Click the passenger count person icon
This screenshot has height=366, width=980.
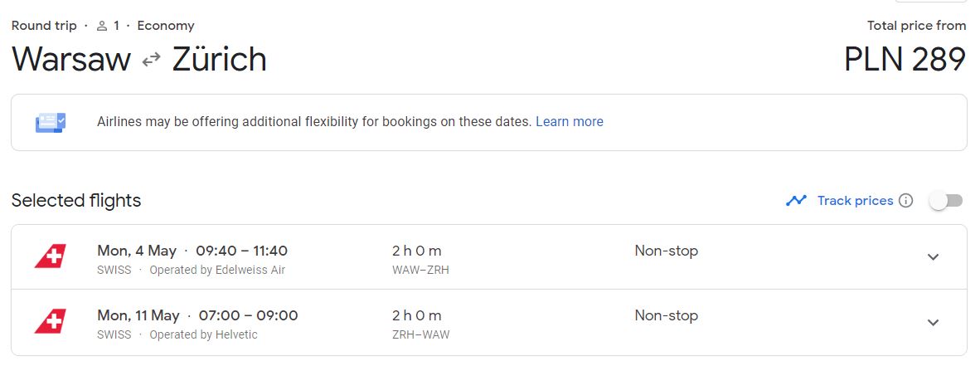(102, 27)
